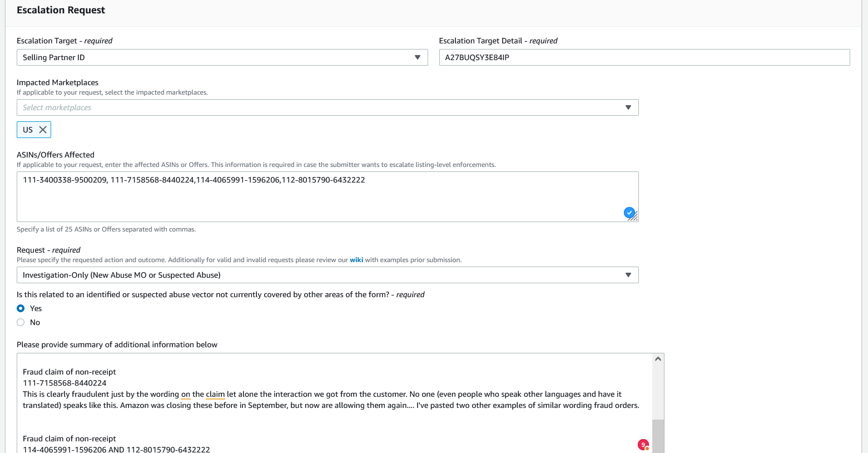This screenshot has height=453, width=868.
Task: Click the US marketplace tag label
Action: coord(28,130)
